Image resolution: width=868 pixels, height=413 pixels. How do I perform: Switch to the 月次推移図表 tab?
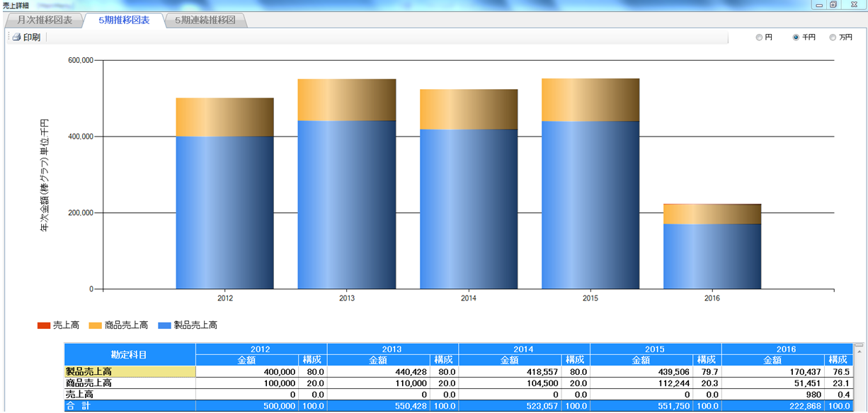pos(45,20)
